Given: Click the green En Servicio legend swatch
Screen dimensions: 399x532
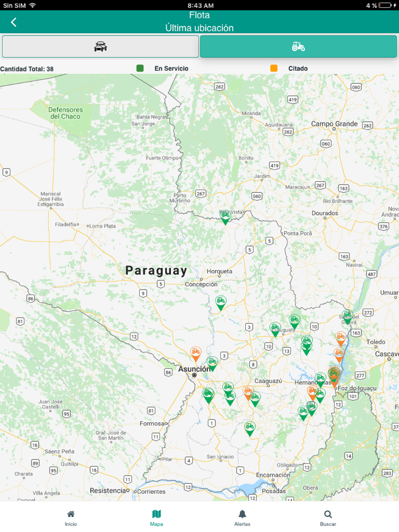Looking at the screenshot, I should (x=140, y=68).
